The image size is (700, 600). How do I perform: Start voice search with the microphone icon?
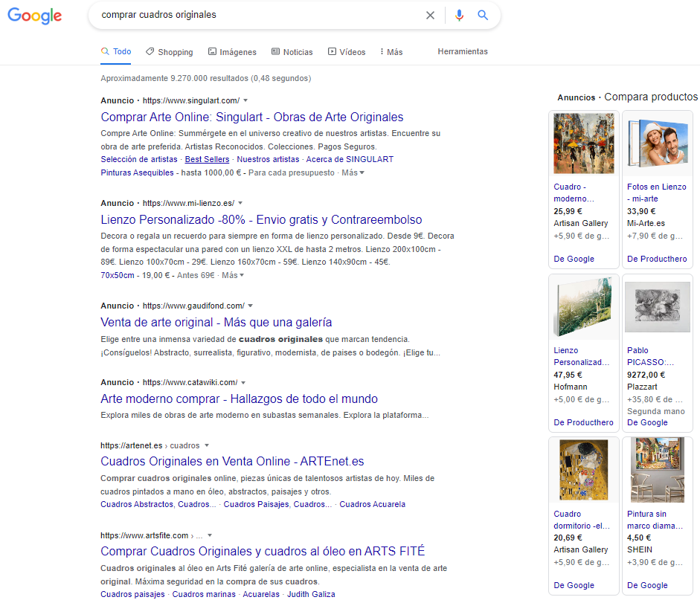(459, 15)
